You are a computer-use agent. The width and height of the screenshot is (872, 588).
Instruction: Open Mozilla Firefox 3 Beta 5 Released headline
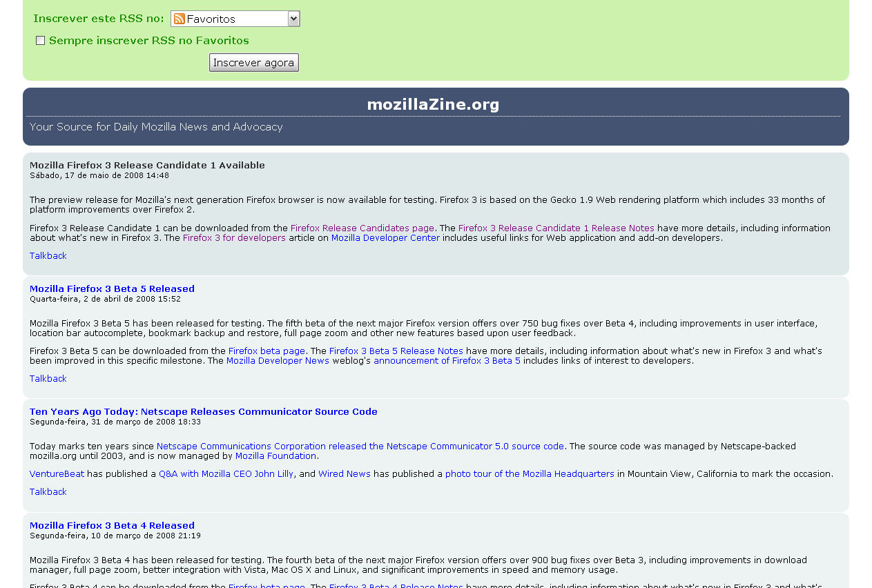click(x=112, y=289)
